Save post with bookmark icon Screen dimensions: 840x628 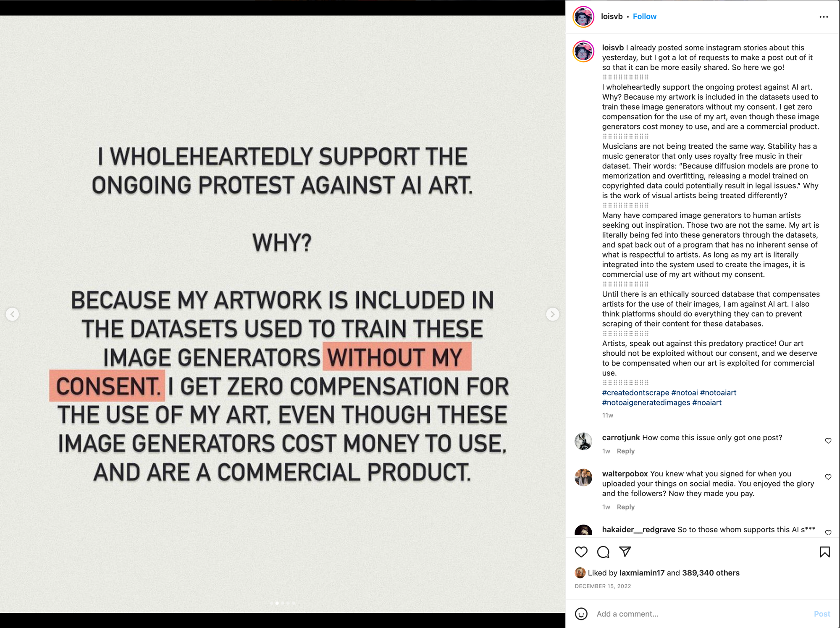824,552
